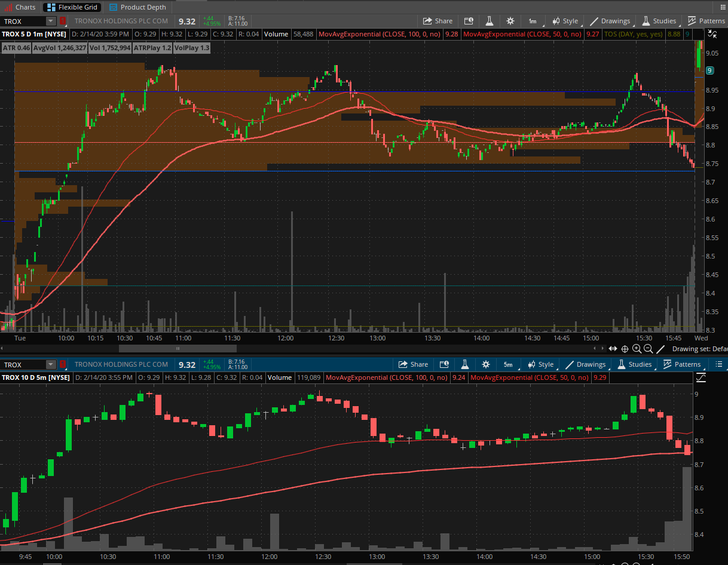Open the lower chart Studies menu

(635, 364)
